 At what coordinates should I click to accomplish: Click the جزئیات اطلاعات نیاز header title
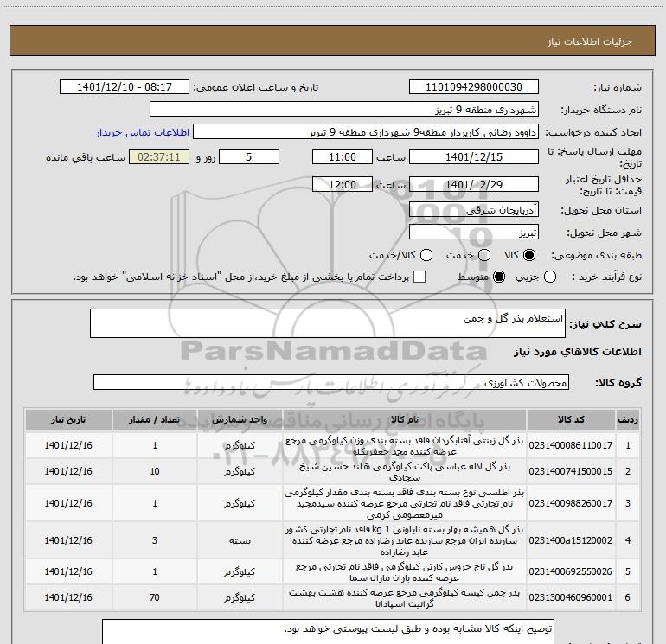click(590, 41)
